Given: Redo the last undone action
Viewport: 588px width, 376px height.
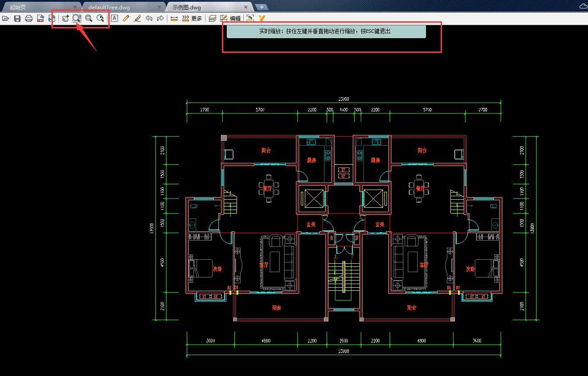Looking at the screenshot, I should pyautogui.click(x=161, y=19).
